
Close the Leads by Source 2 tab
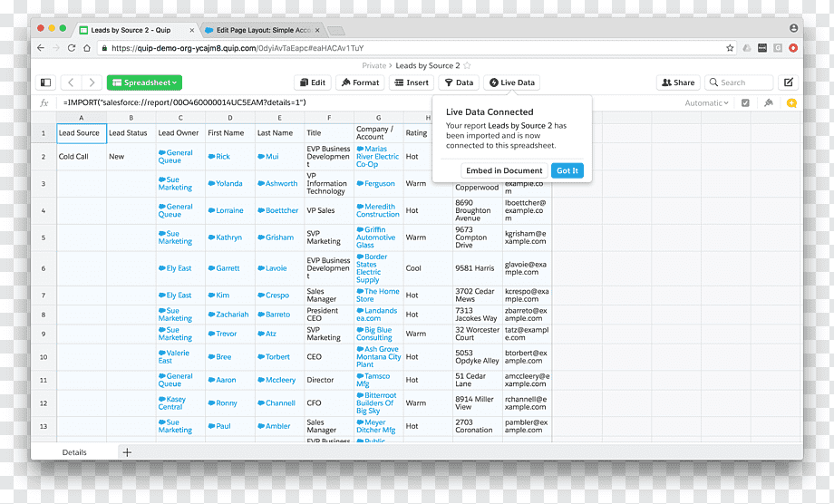click(x=192, y=30)
